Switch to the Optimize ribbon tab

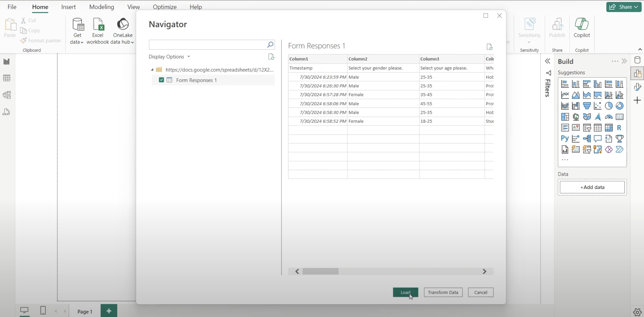164,7
